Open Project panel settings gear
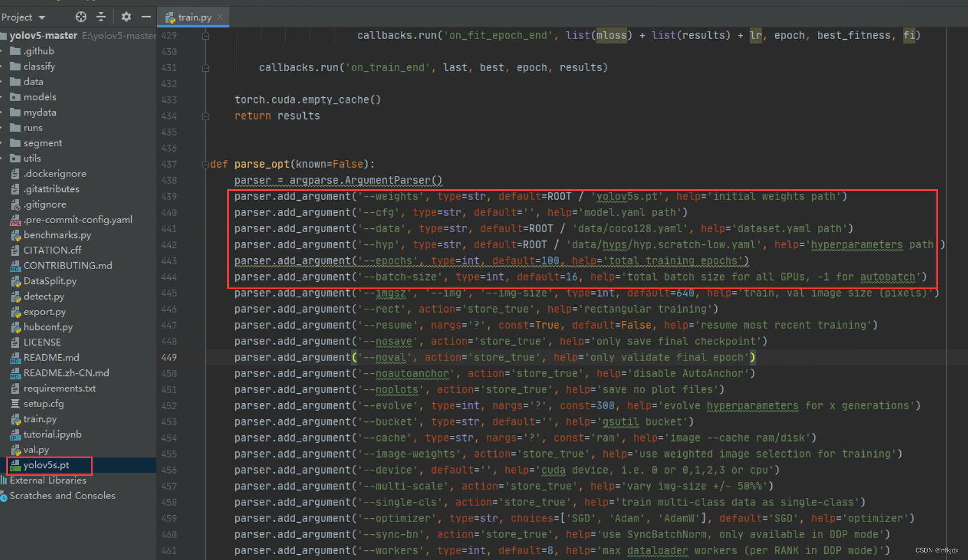The image size is (968, 560). coord(126,17)
